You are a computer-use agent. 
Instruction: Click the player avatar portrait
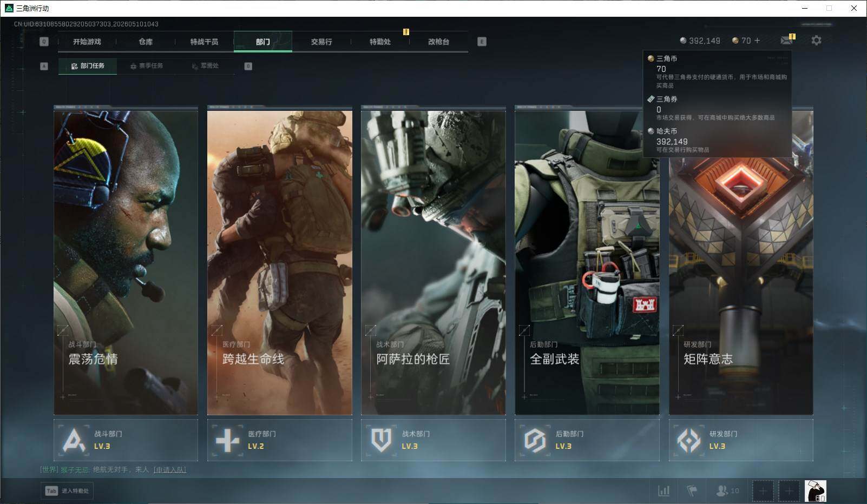815,491
